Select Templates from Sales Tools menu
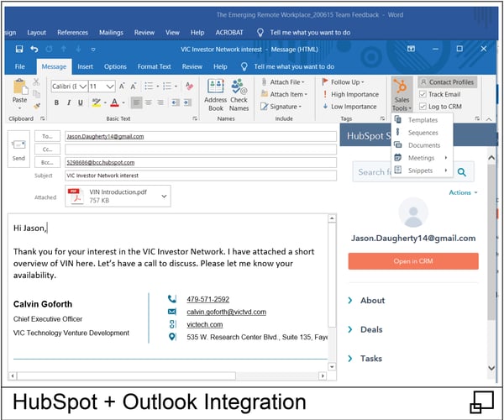The width and height of the screenshot is (504, 420). (422, 120)
